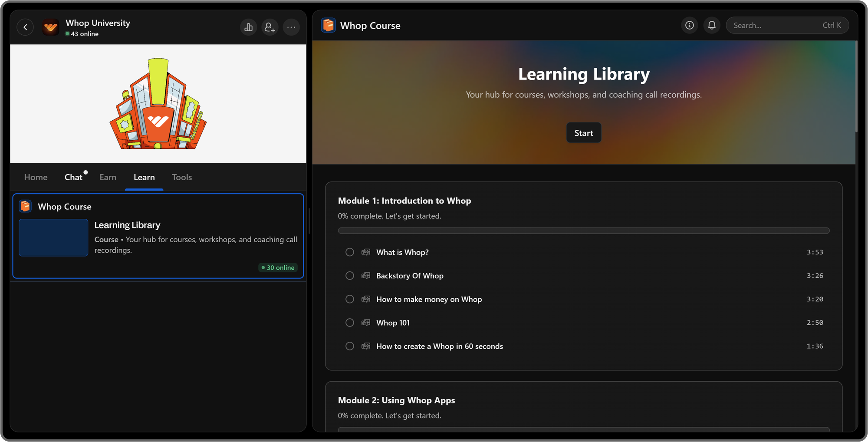Click the 3:20 duration label
This screenshot has height=442, width=868.
click(815, 299)
